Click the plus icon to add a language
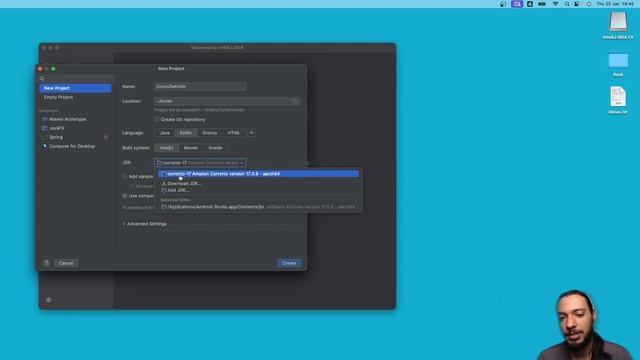 [x=251, y=133]
